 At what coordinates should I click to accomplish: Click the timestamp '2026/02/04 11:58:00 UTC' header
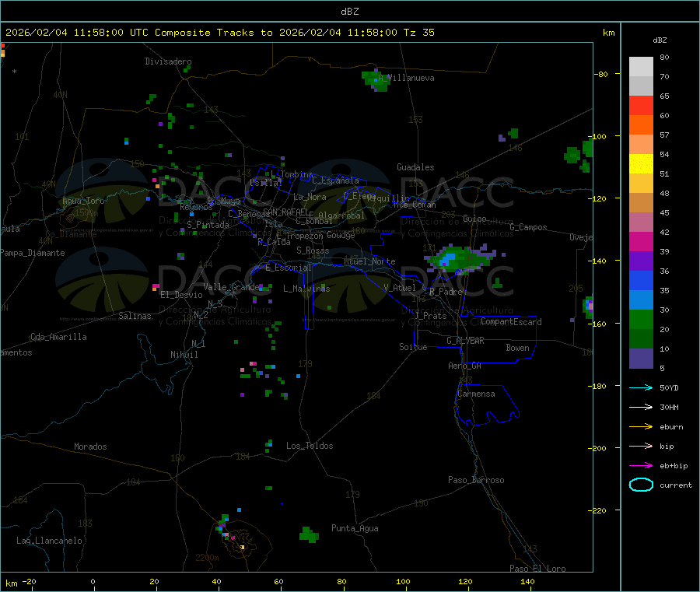pyautogui.click(x=77, y=33)
